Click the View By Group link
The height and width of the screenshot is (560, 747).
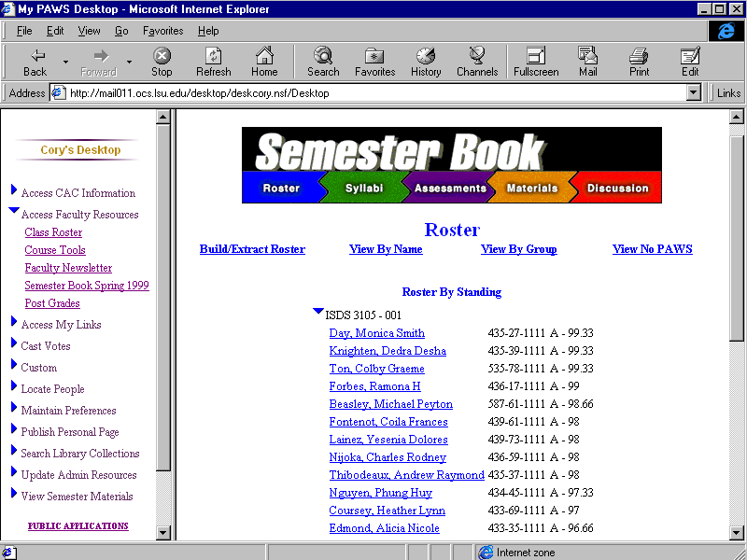pos(519,249)
